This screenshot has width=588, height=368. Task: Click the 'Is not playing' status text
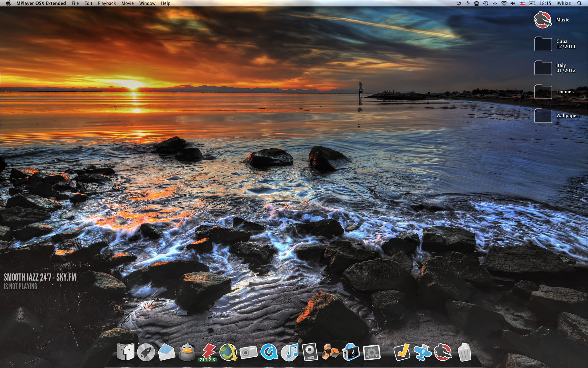click(x=20, y=286)
